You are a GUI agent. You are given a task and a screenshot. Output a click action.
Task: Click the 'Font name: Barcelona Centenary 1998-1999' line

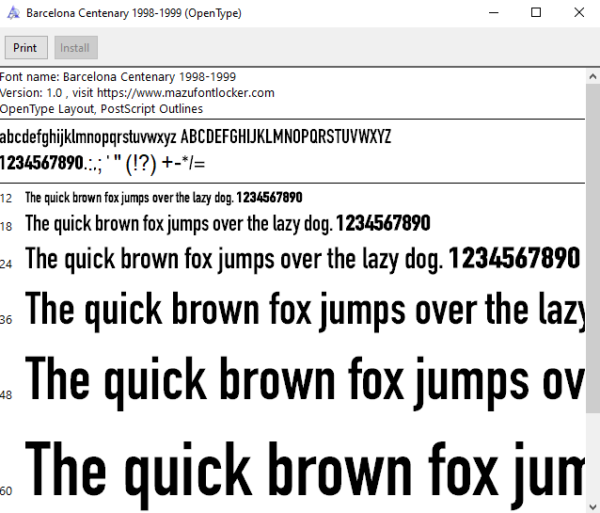click(118, 77)
